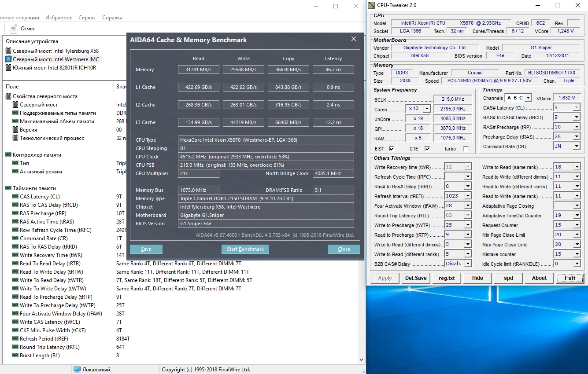Open the RAS# Precharge (tRP) dropdown

[x=576, y=127]
